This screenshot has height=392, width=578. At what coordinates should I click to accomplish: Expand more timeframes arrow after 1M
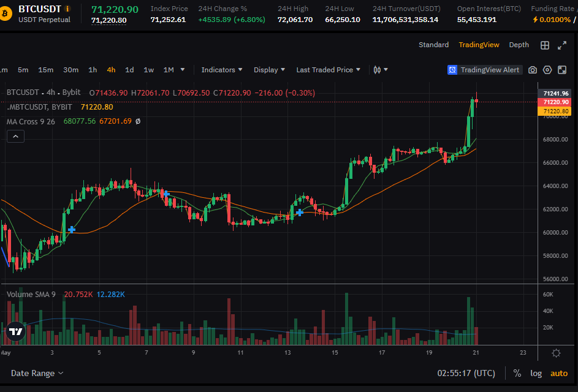(x=183, y=69)
